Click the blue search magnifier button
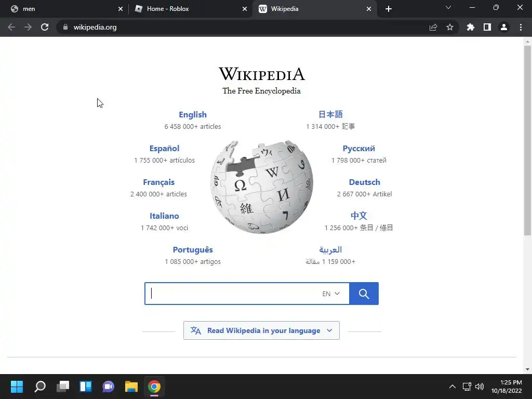Image resolution: width=532 pixels, height=399 pixels. click(x=364, y=294)
